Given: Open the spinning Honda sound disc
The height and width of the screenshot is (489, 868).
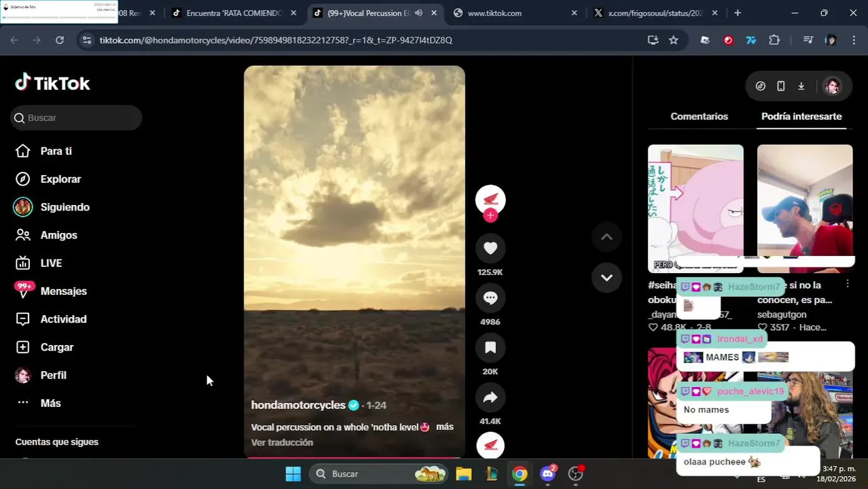Looking at the screenshot, I should pyautogui.click(x=490, y=445).
